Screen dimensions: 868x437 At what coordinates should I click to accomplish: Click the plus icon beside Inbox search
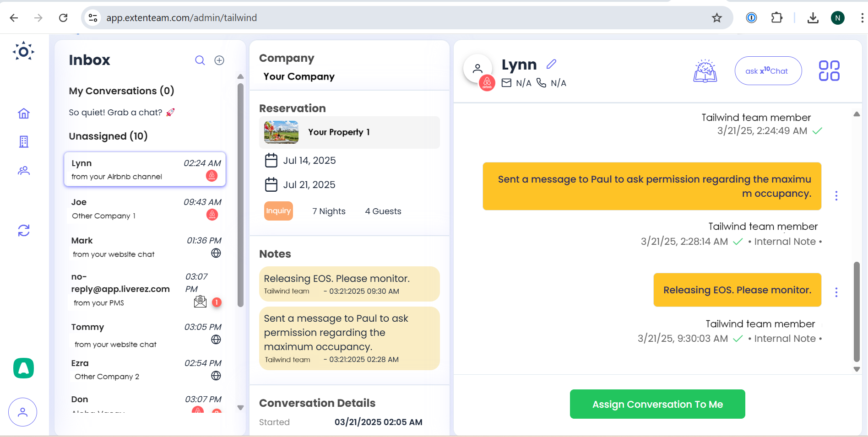[x=219, y=60]
